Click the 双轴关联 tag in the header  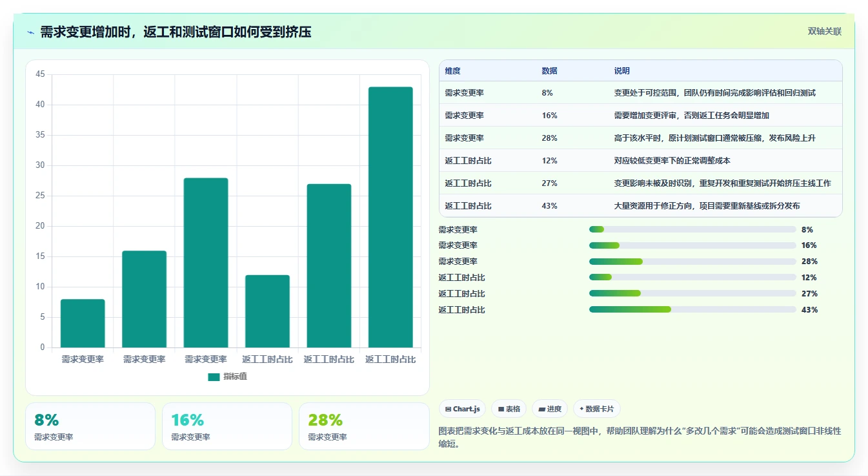825,32
